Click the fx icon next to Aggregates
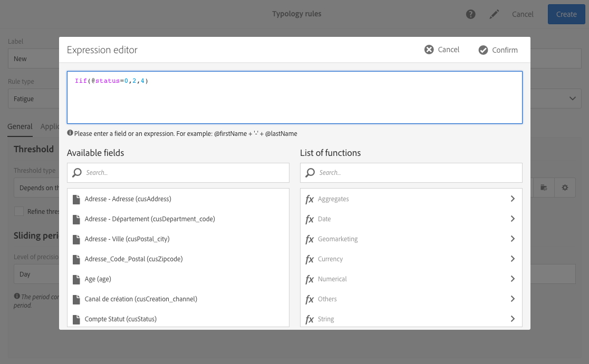The height and width of the screenshot is (364, 589). coord(310,199)
